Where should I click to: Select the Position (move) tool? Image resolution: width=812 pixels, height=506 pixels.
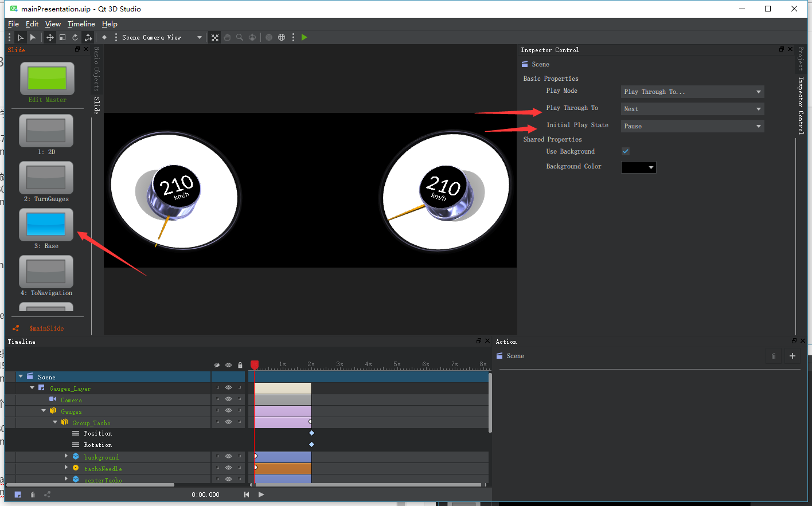pos(50,37)
